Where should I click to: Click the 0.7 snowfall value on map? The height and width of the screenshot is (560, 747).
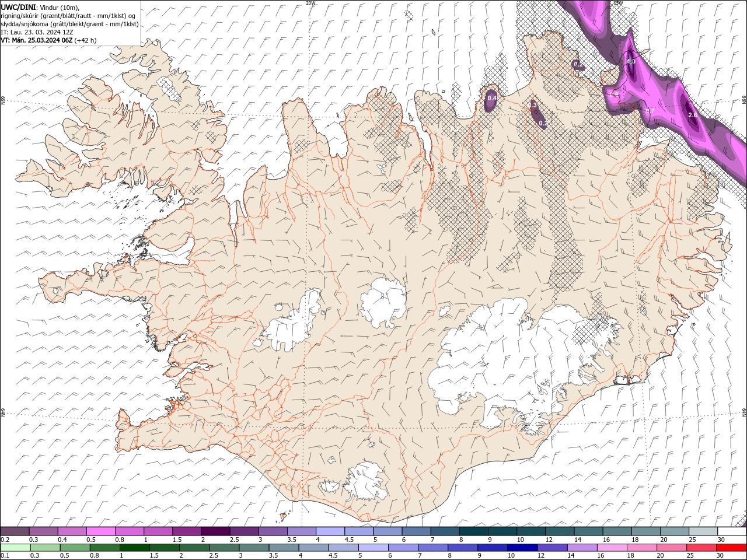click(651, 110)
